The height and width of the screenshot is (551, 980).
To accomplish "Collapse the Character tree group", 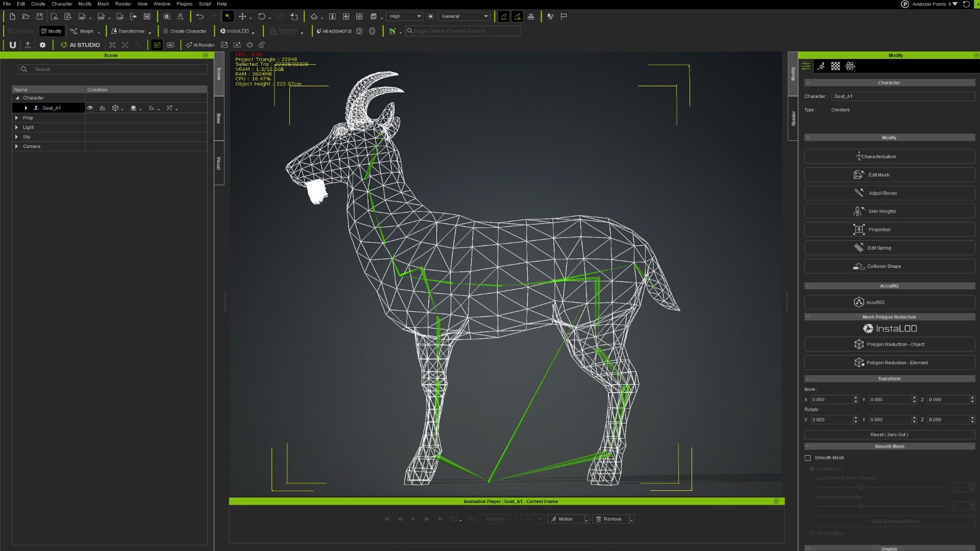I will pos(17,98).
